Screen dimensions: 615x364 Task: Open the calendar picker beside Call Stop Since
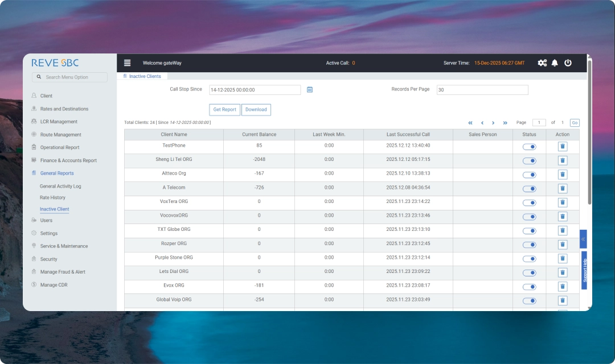[x=310, y=90]
